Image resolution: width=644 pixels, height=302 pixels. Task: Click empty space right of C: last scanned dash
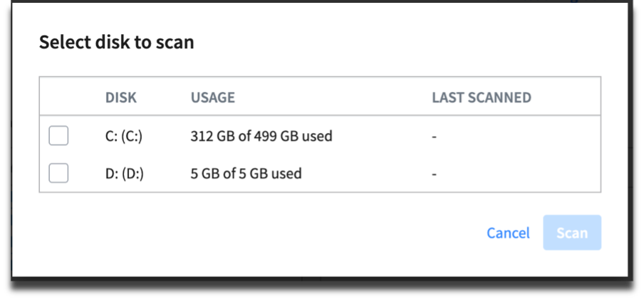520,135
